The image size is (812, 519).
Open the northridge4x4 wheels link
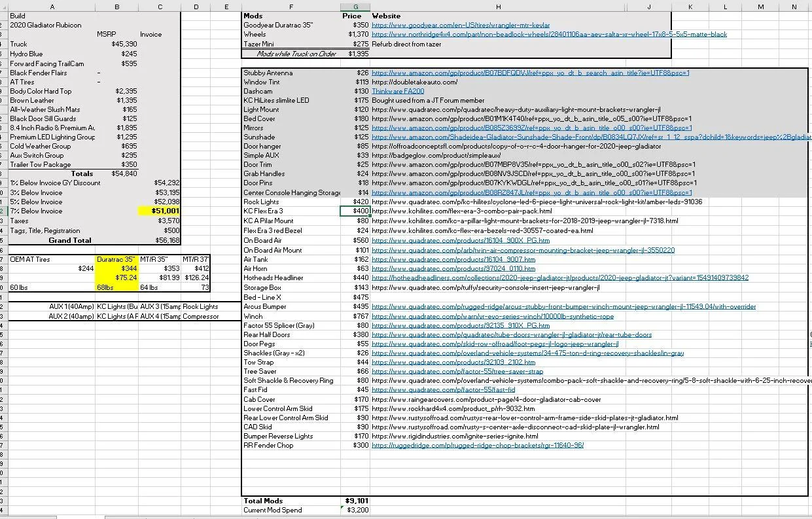(x=549, y=34)
